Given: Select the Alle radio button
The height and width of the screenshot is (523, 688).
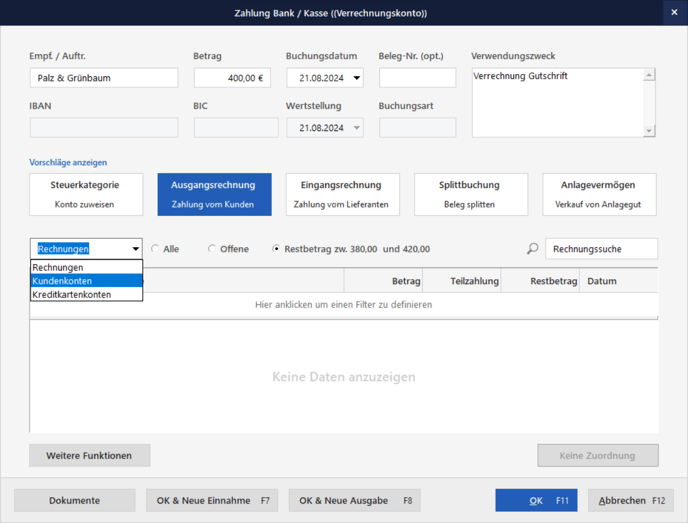Looking at the screenshot, I should [155, 249].
